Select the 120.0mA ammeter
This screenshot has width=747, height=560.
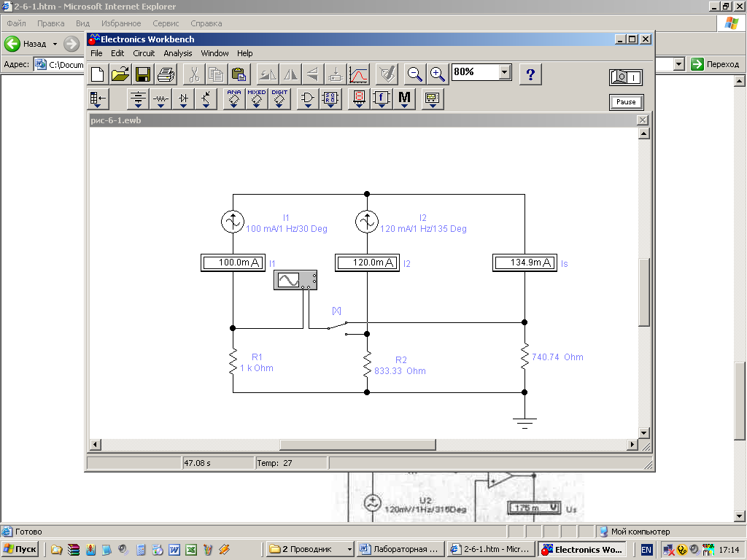(368, 262)
